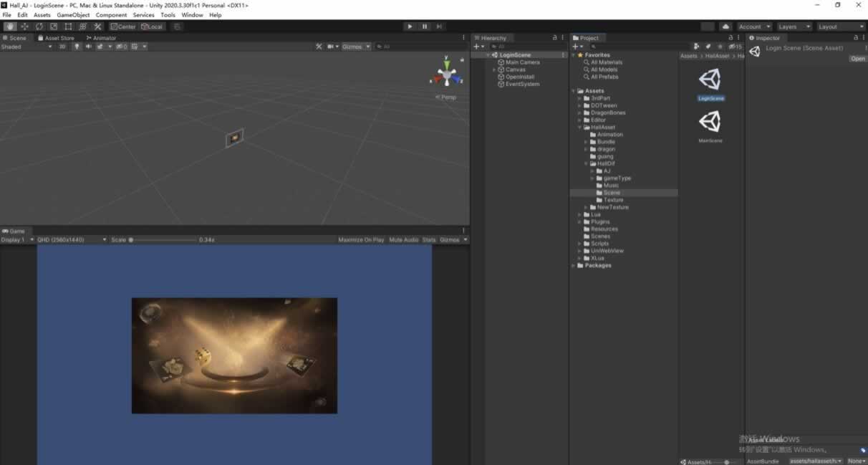Toggle the Center pivot button

click(123, 27)
